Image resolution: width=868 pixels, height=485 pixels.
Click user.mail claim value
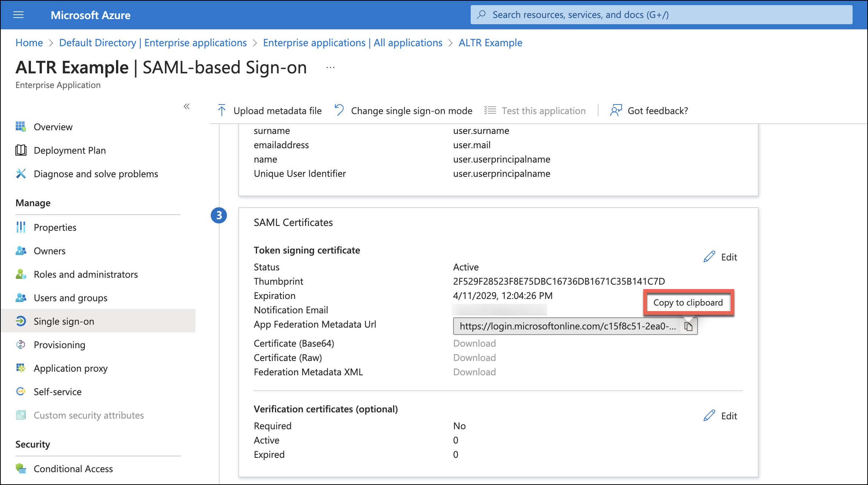(471, 145)
